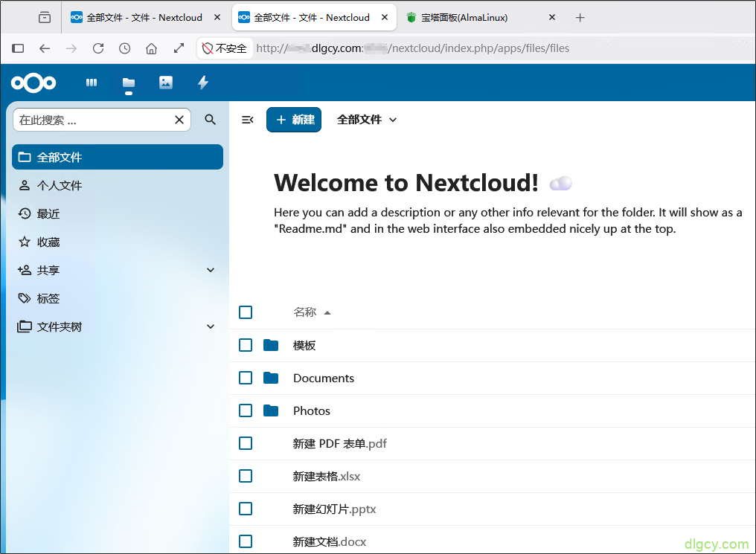
Task: Toggle browser sidebar panel icon
Action: [x=18, y=48]
